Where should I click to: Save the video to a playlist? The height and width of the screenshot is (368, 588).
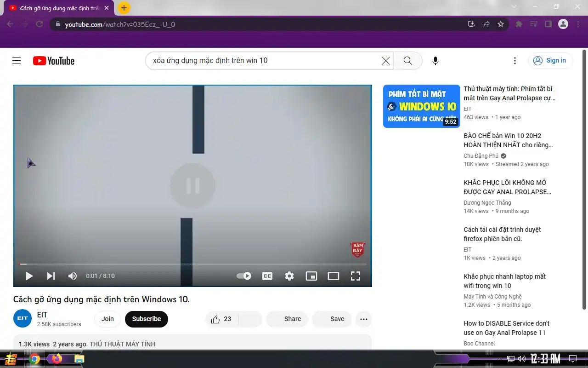(x=332, y=319)
